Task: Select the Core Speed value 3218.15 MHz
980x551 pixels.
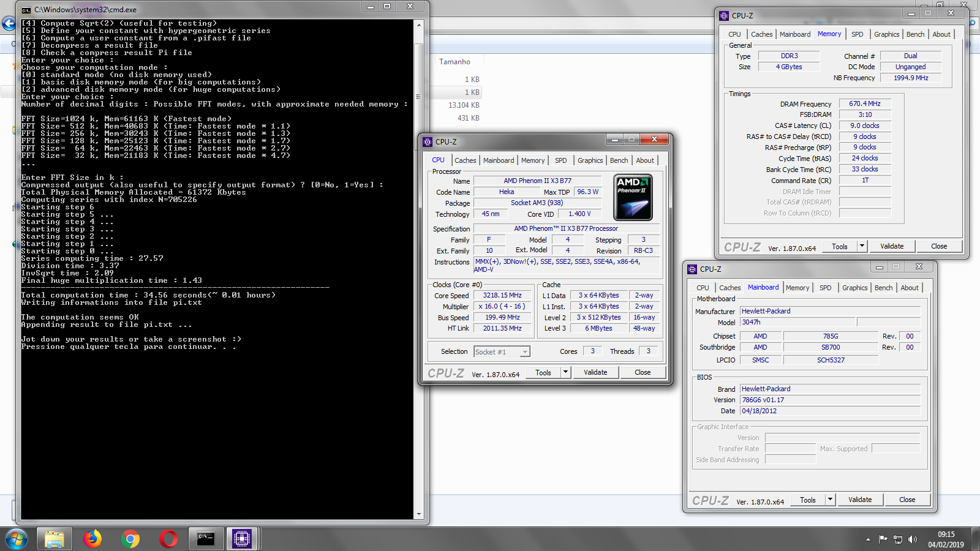Action: 502,296
